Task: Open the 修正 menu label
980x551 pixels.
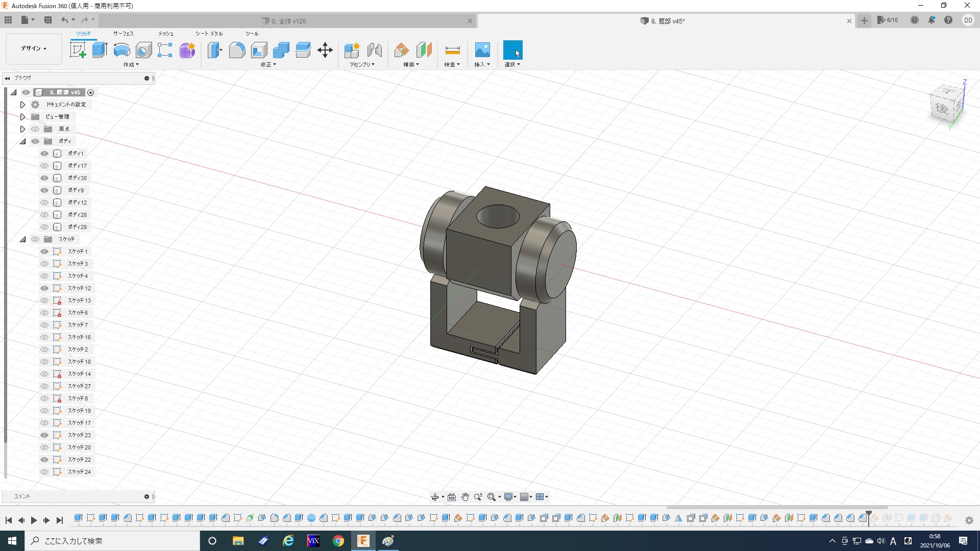Action: point(268,65)
